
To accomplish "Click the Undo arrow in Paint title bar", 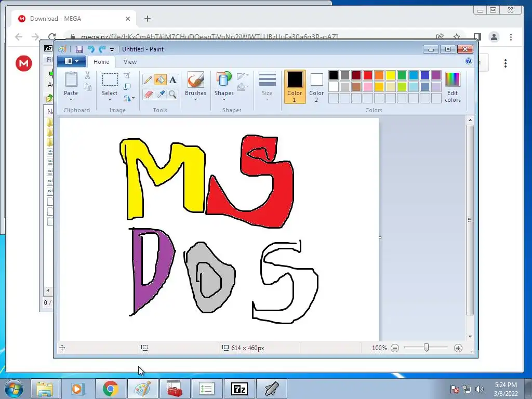I will [x=90, y=49].
